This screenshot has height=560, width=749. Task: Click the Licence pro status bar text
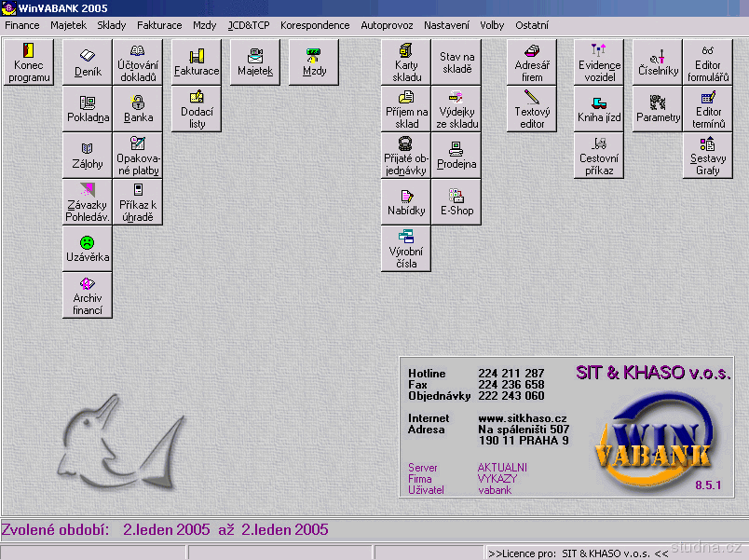click(578, 553)
